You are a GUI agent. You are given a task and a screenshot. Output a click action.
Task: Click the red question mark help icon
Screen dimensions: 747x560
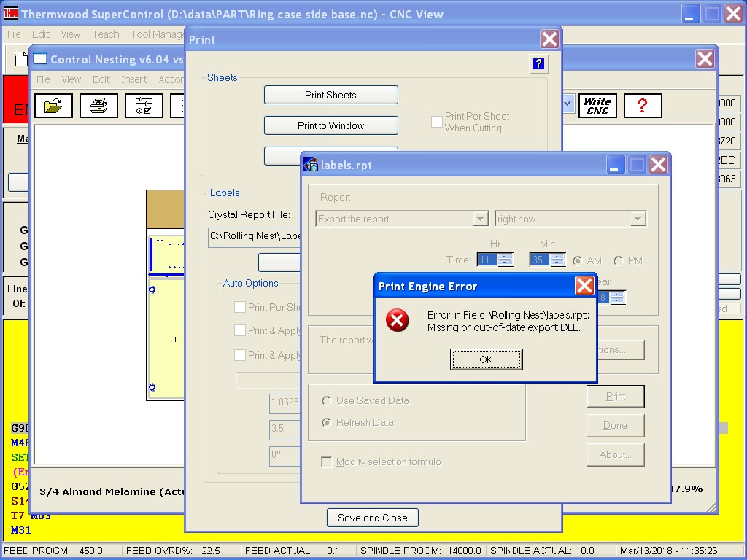click(642, 106)
